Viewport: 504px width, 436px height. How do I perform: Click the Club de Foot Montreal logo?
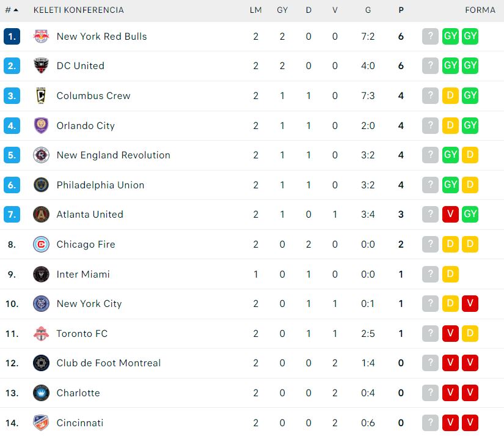(x=41, y=363)
